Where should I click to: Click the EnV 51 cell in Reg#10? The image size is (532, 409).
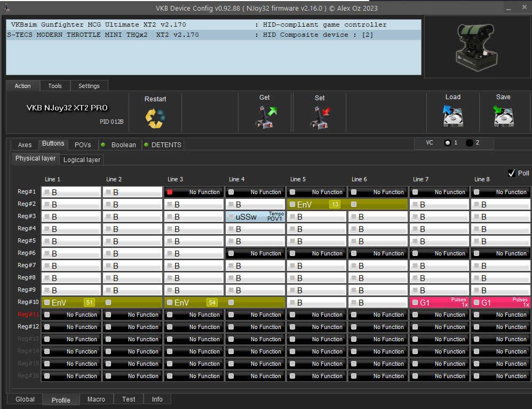(102, 302)
